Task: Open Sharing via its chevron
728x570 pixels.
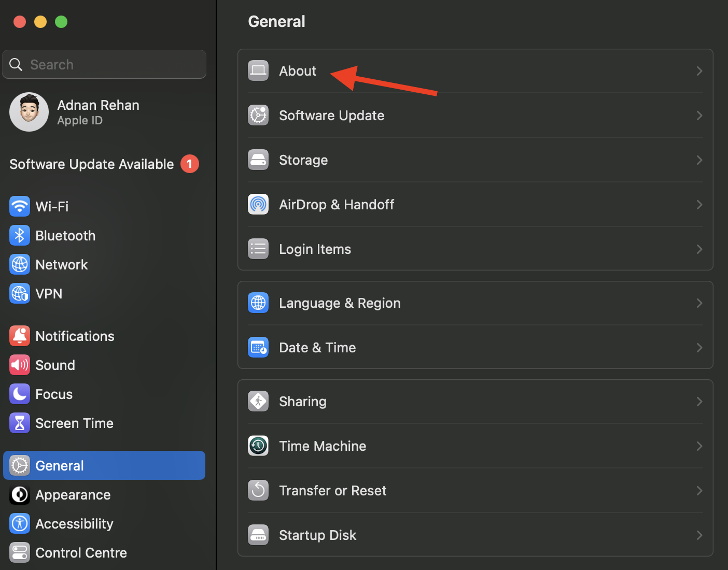Action: (x=699, y=402)
